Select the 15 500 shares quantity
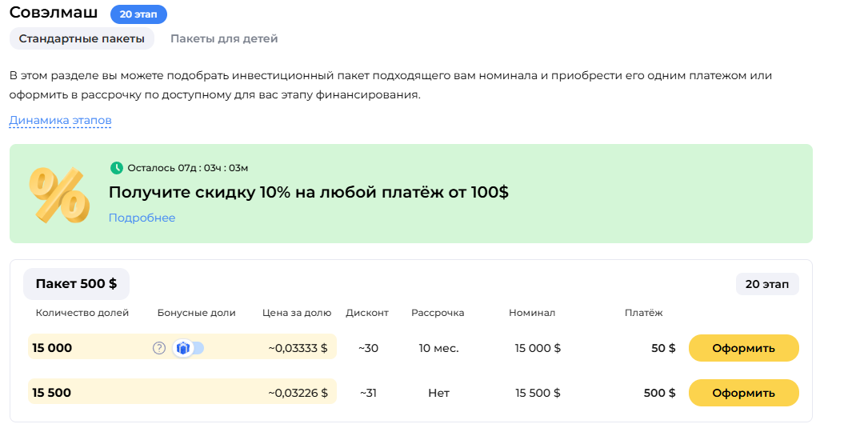 click(x=51, y=393)
